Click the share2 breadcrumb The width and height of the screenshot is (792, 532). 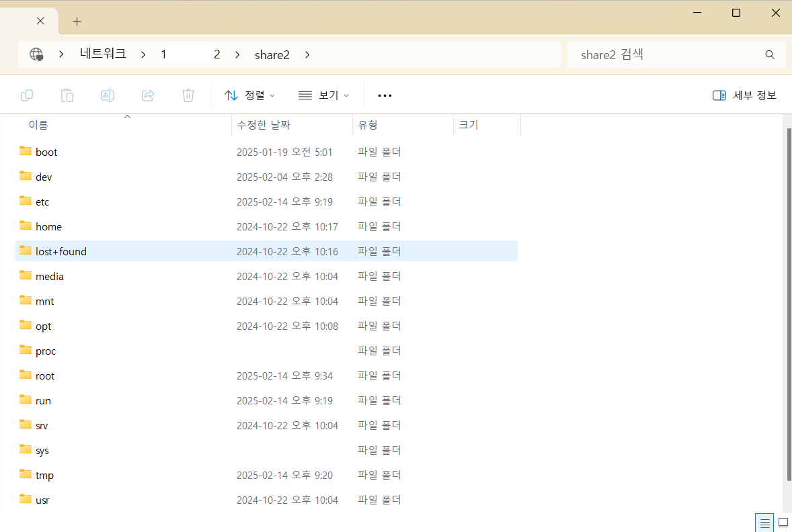tap(272, 54)
